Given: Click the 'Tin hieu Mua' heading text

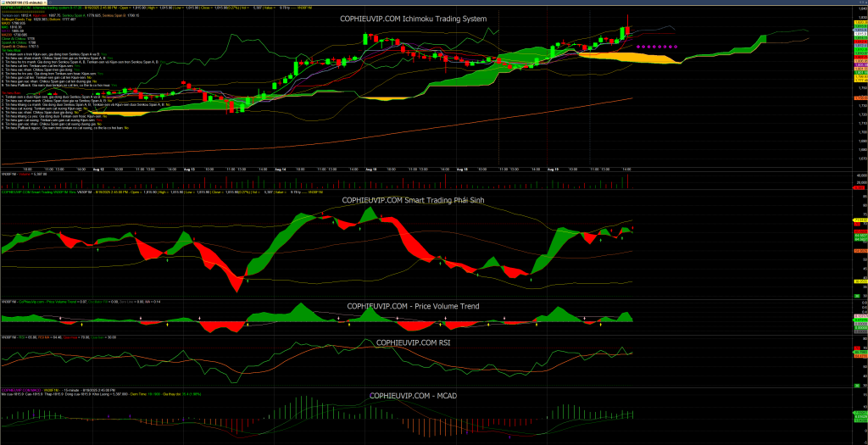Looking at the screenshot, I should tap(12, 50).
